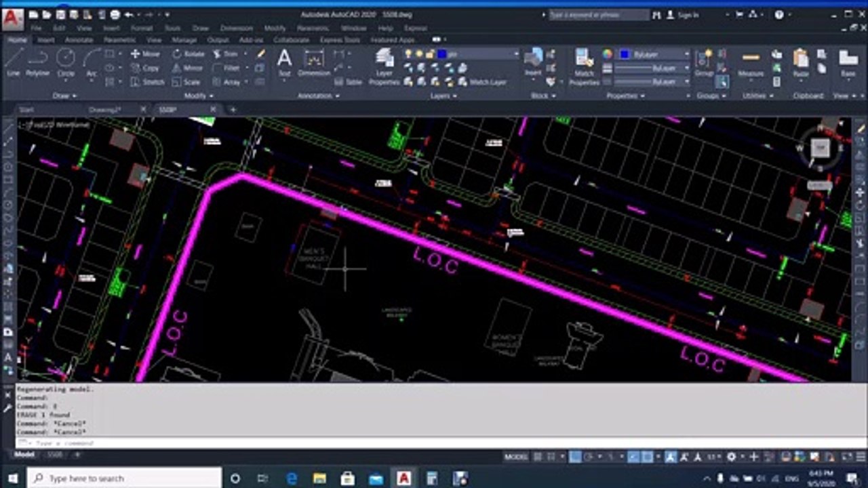Toggle polar tracking in status bar
Image resolution: width=868 pixels, height=488 pixels.
589,457
